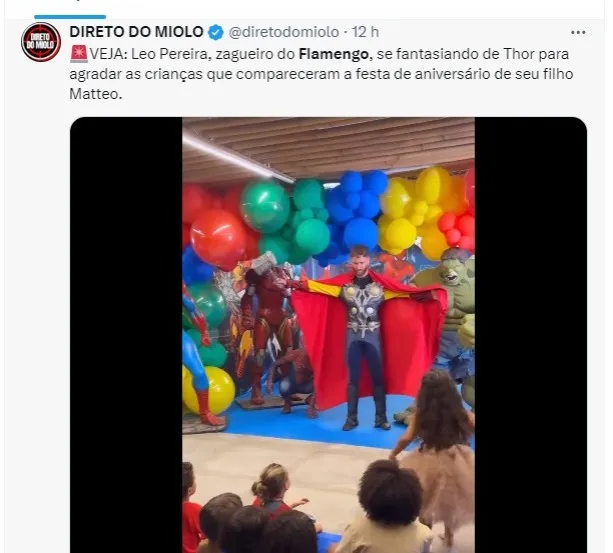
Task: Click the blue balloon cluster above Thor
Action: [x=356, y=213]
